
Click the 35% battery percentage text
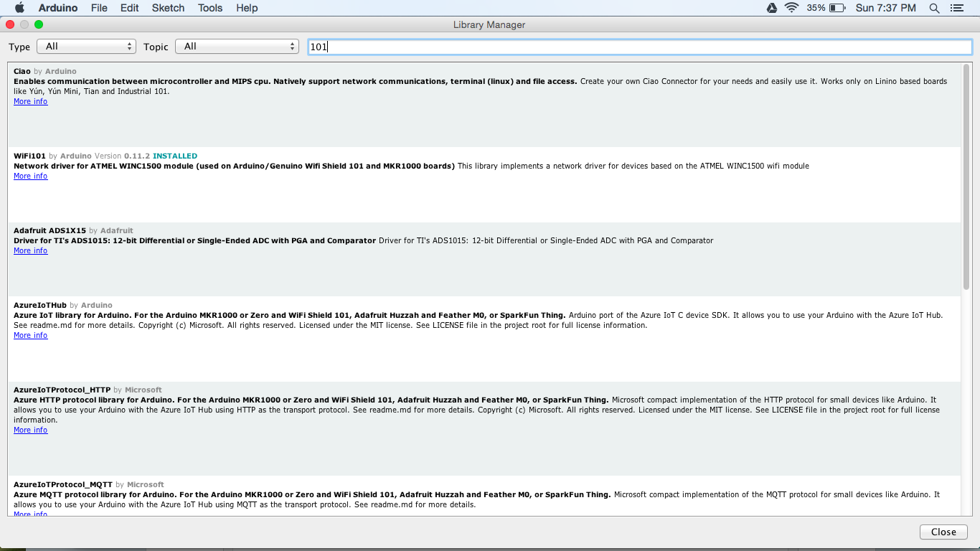(x=816, y=8)
